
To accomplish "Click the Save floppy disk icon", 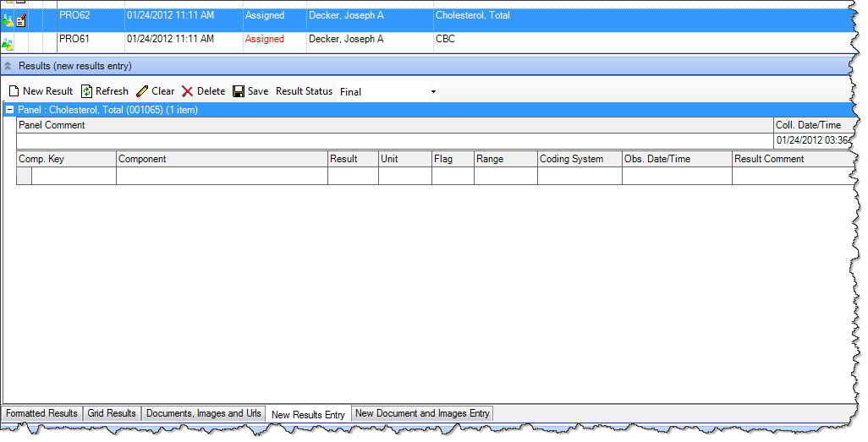I will [239, 91].
